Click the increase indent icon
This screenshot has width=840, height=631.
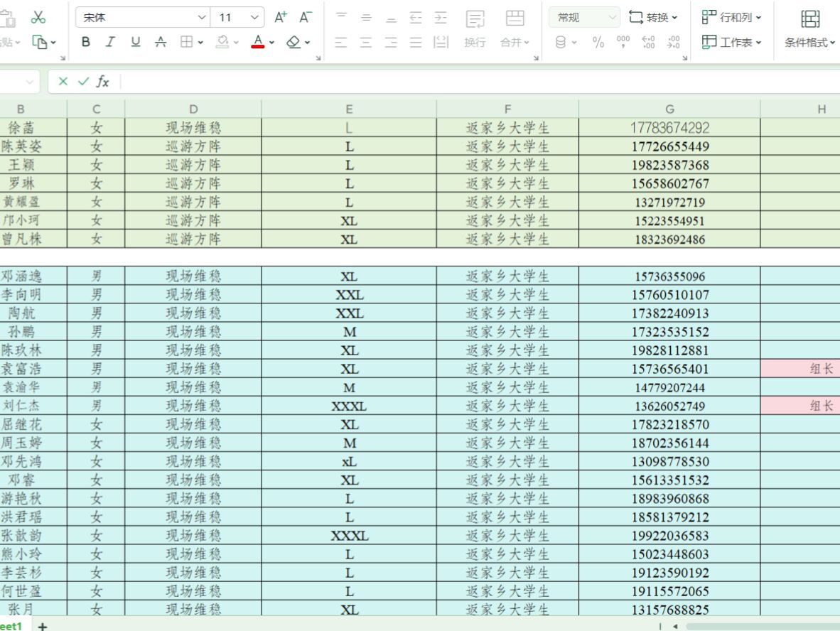(441, 17)
